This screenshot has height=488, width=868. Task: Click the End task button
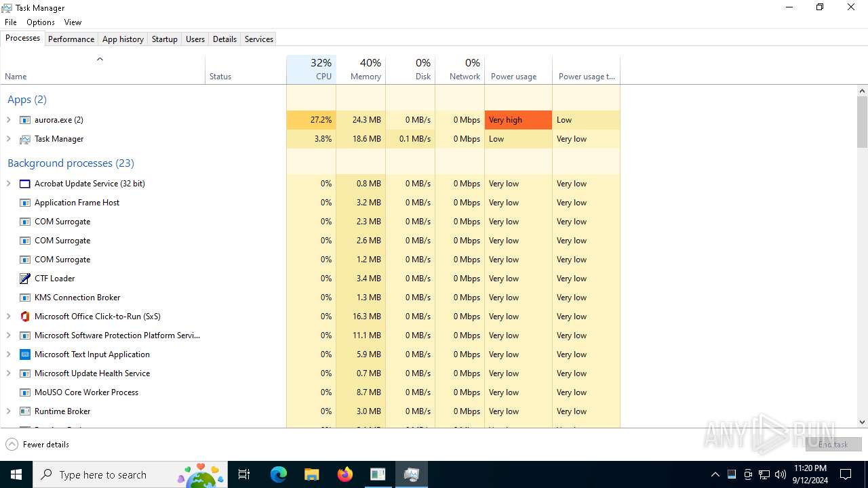pyautogui.click(x=833, y=445)
